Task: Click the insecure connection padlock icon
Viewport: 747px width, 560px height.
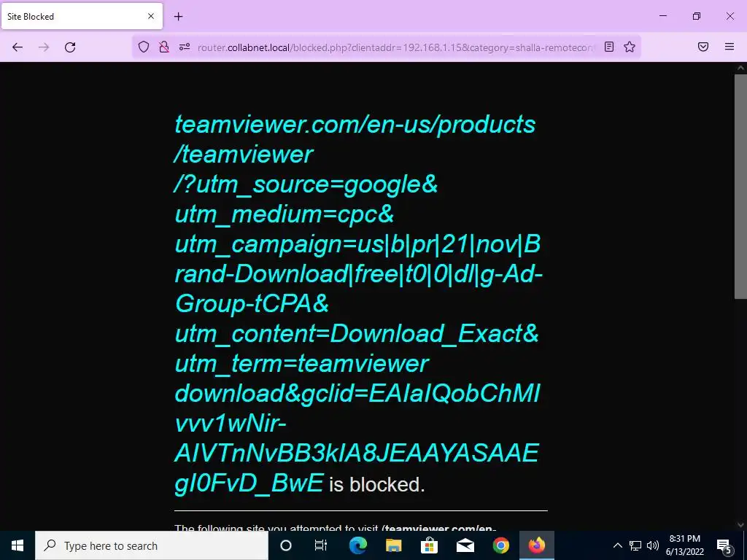Action: click(164, 47)
